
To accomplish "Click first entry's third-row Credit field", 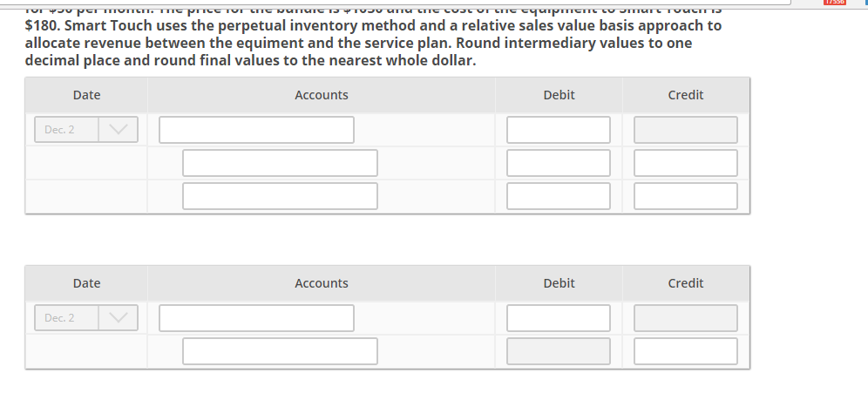I will click(x=686, y=196).
